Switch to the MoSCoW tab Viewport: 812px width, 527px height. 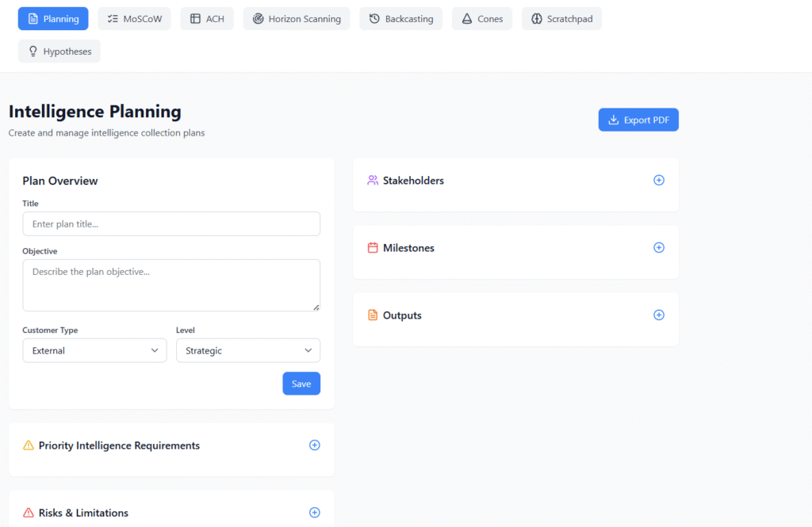134,19
